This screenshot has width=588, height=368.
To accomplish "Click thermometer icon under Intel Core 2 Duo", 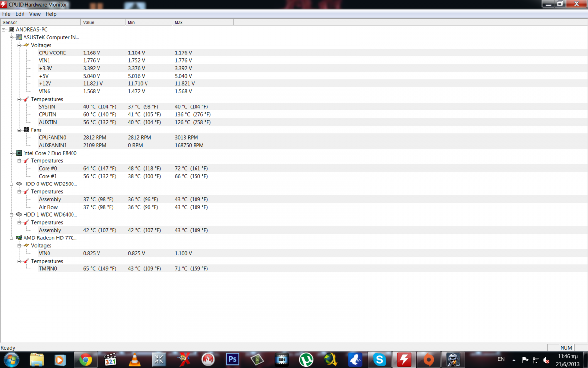I will [x=26, y=161].
